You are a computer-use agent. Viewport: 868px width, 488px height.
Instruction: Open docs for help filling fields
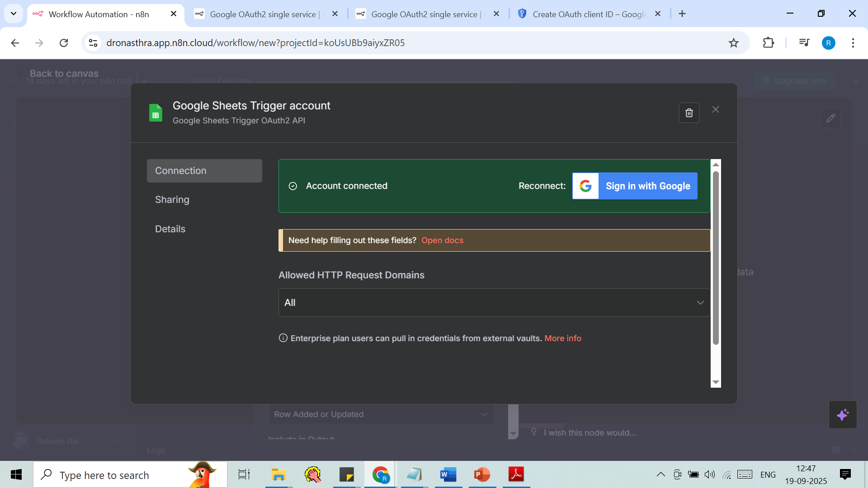(442, 240)
